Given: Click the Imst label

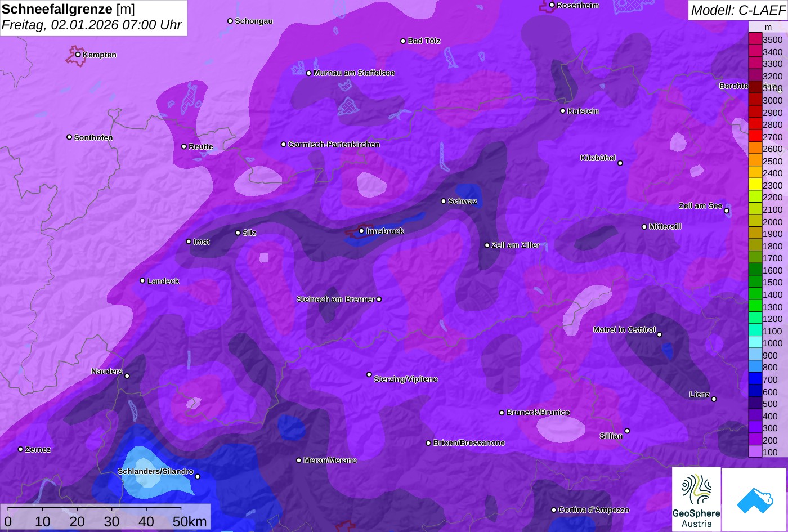Looking at the screenshot, I should tap(202, 242).
